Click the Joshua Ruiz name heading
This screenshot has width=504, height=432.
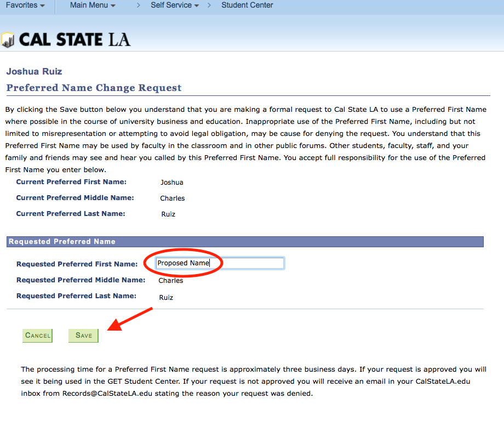(x=34, y=71)
